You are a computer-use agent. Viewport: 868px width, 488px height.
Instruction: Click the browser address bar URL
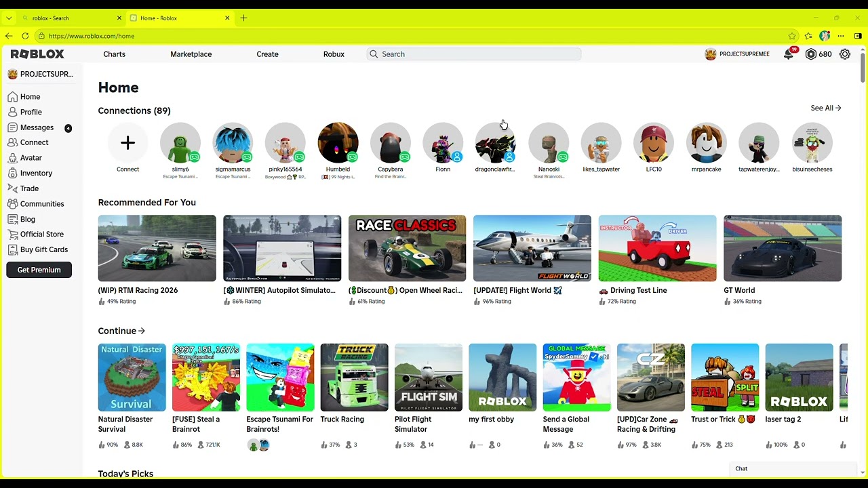click(92, 36)
